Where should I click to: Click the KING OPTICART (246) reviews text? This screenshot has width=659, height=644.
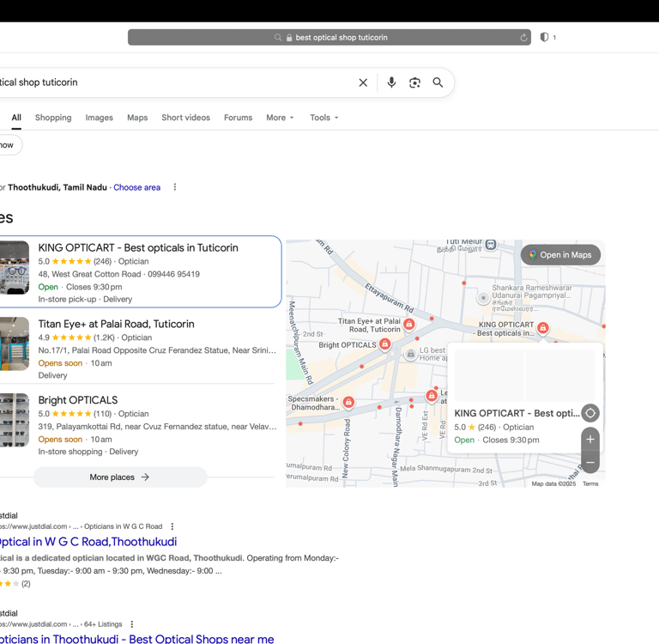103,261
